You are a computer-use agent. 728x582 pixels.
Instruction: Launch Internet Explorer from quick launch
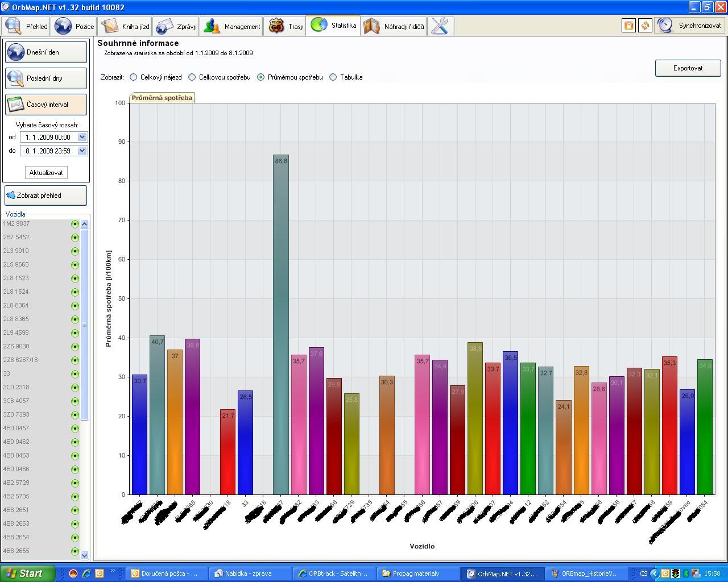(86, 573)
